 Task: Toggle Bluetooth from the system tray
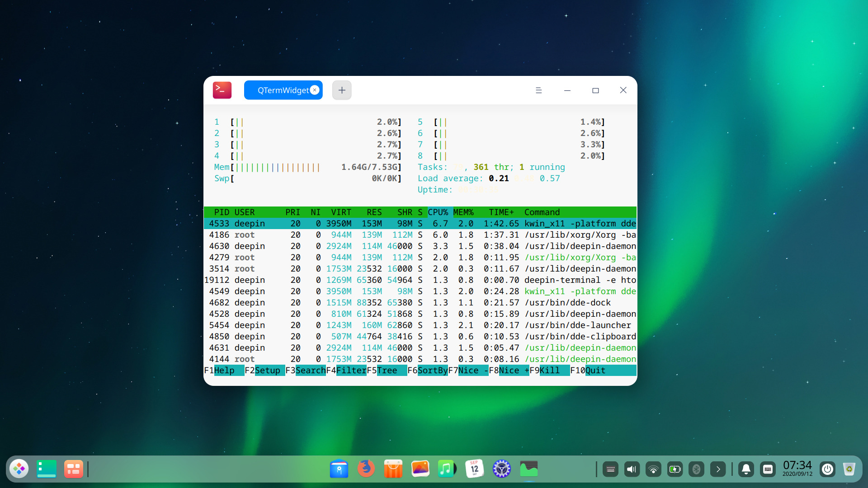click(x=697, y=469)
